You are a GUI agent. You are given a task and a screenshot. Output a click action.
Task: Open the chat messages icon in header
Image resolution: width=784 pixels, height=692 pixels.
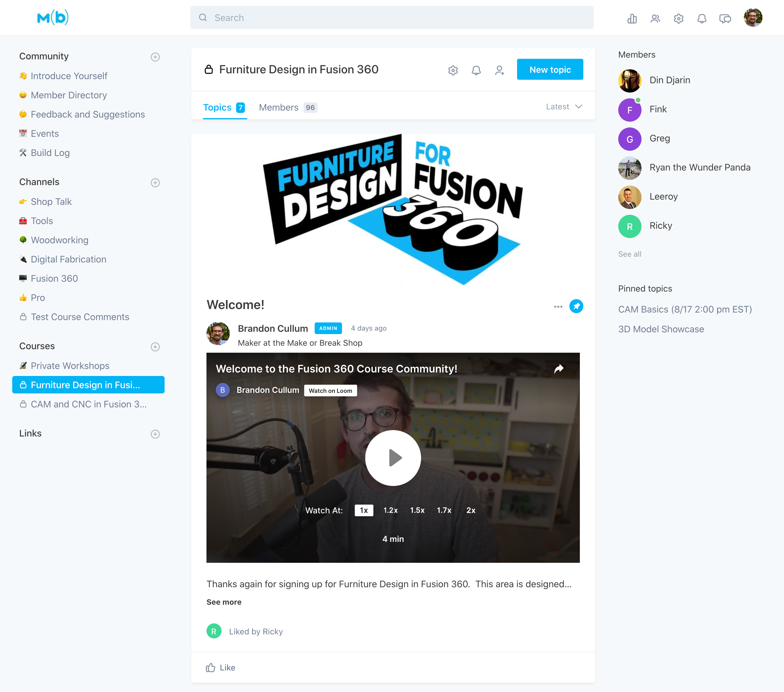(x=725, y=18)
